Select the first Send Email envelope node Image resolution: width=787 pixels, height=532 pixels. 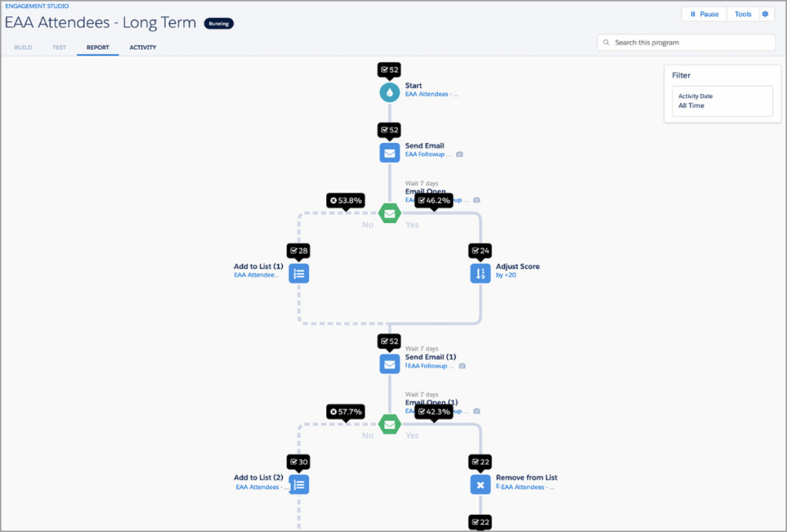[390, 152]
